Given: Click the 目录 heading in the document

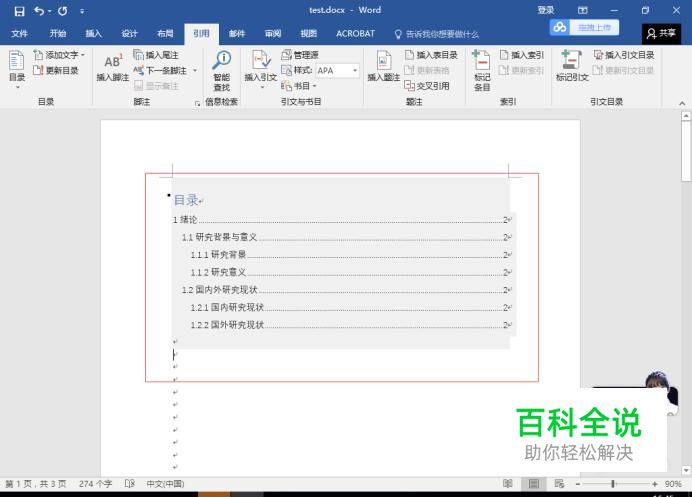Looking at the screenshot, I should tap(186, 200).
